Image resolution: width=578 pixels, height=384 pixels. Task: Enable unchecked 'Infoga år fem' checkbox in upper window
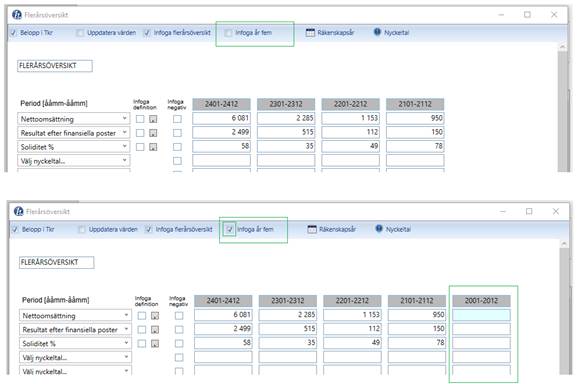pos(228,33)
